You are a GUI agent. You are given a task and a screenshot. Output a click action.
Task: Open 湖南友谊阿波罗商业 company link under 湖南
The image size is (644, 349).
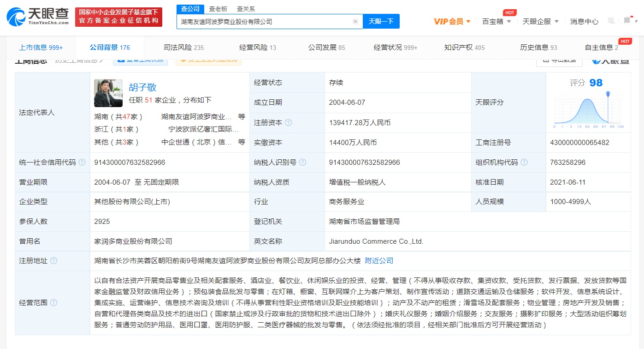(196, 116)
